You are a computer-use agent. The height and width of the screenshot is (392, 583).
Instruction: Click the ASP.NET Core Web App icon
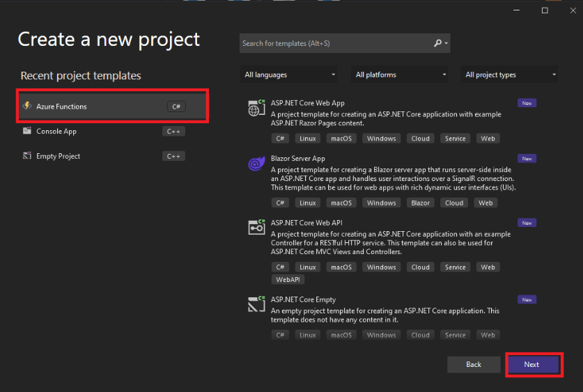click(256, 108)
